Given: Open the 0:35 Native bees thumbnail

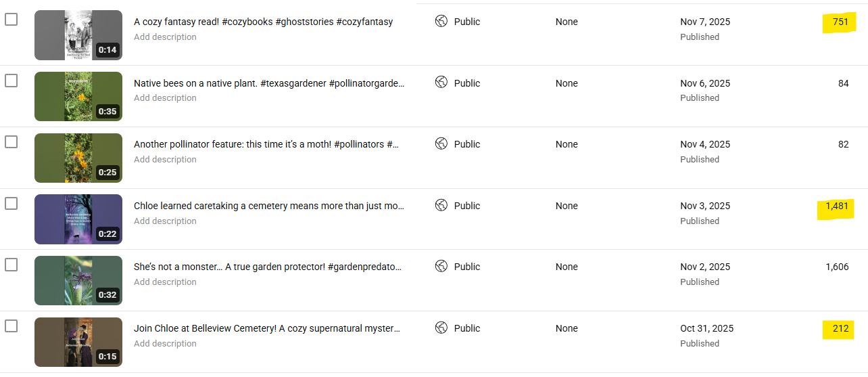Looking at the screenshot, I should pyautogui.click(x=78, y=97).
